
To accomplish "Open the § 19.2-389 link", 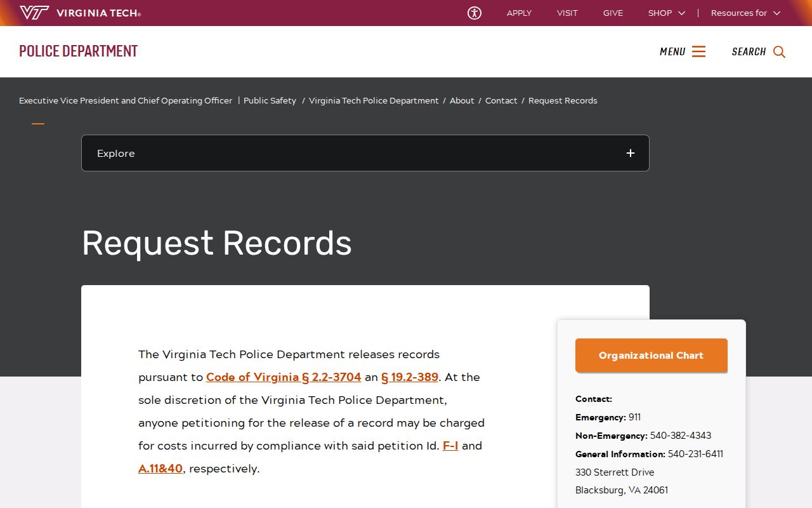I will pyautogui.click(x=410, y=377).
